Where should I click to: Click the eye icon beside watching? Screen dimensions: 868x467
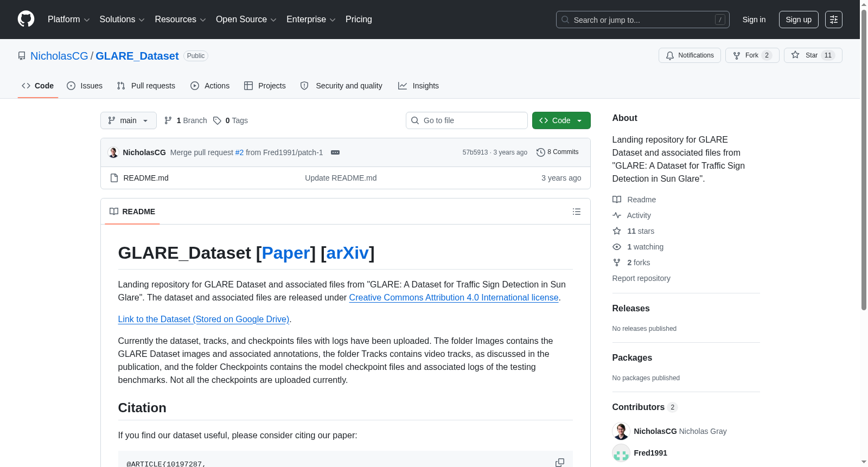[x=617, y=247]
